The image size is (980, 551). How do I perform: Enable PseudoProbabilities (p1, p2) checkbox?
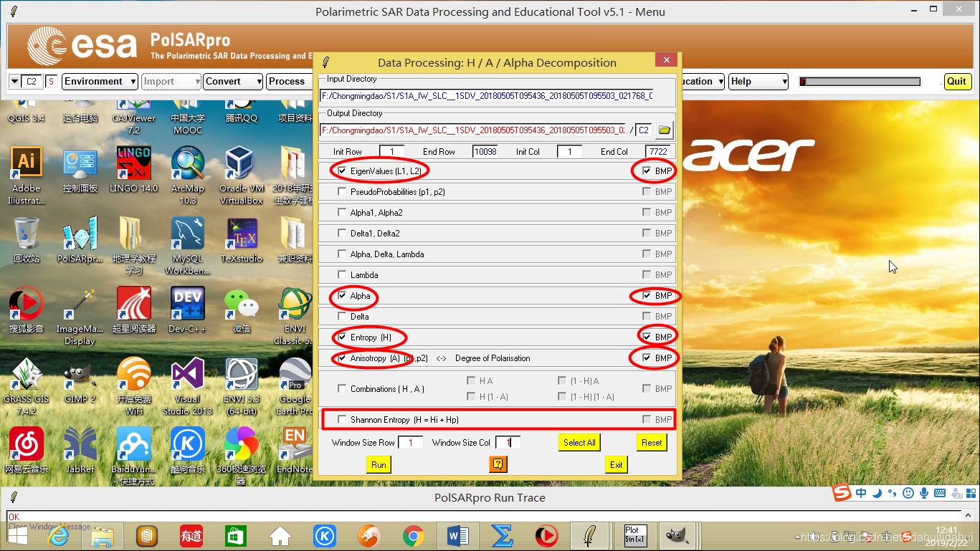click(x=343, y=192)
